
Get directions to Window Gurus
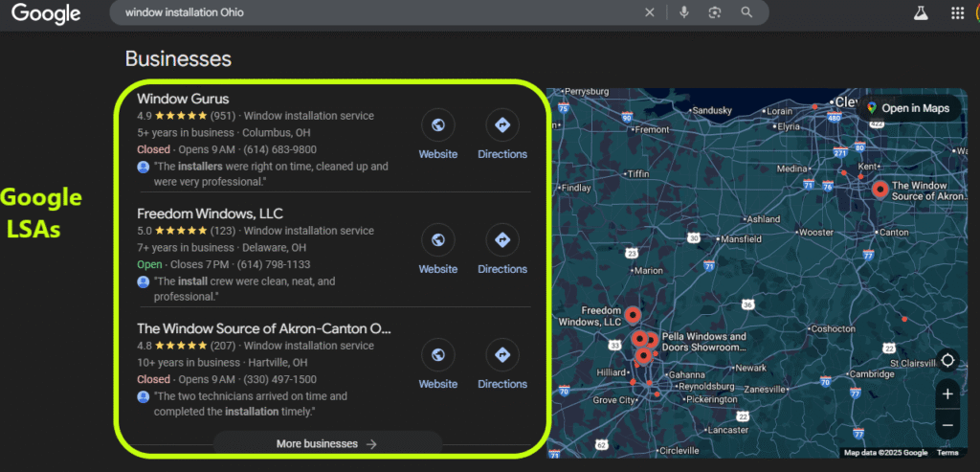(x=502, y=136)
